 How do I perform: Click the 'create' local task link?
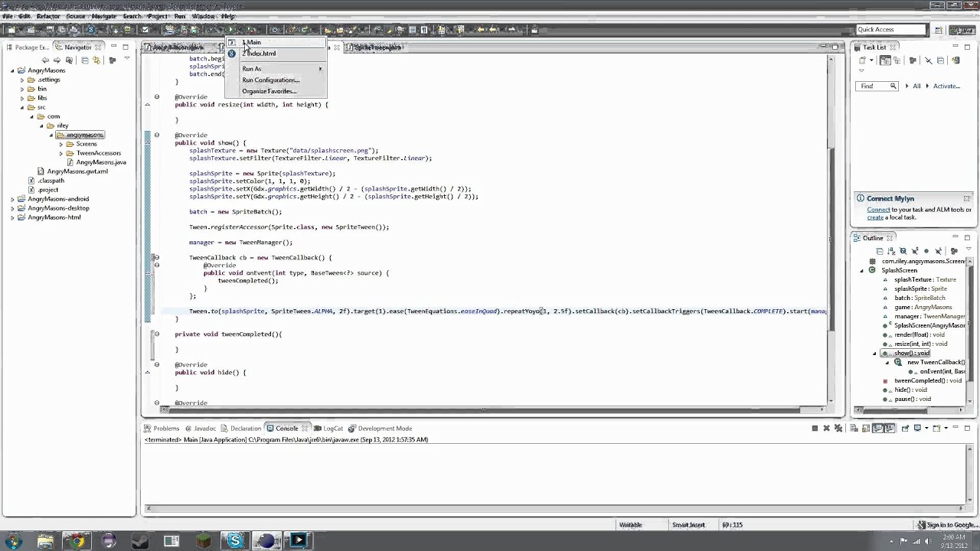875,217
